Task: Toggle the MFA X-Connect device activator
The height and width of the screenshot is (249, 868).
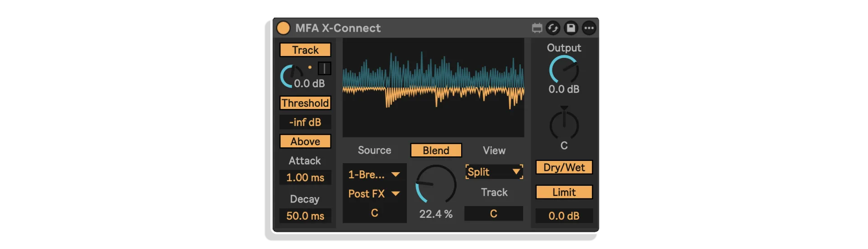Action: (283, 28)
